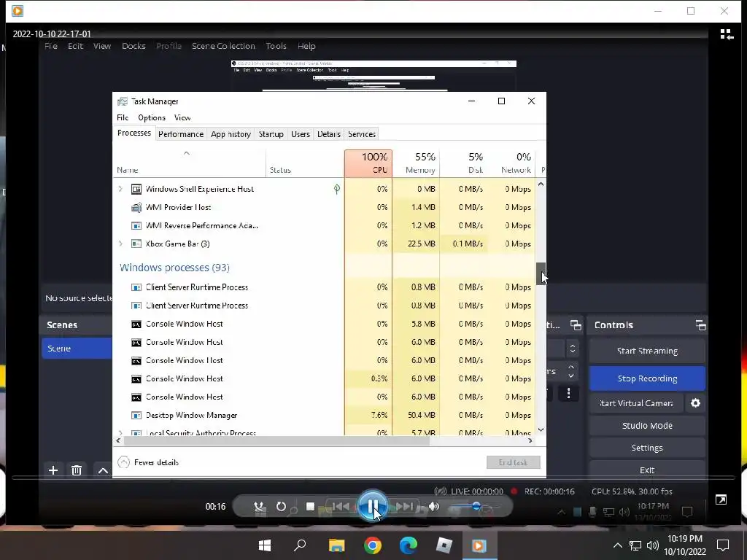
Task: Open Task Manager's Options menu
Action: 152,117
